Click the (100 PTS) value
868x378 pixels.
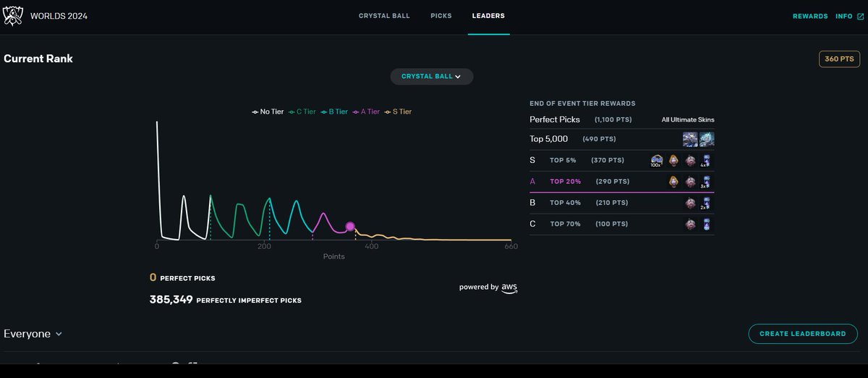[x=611, y=224]
